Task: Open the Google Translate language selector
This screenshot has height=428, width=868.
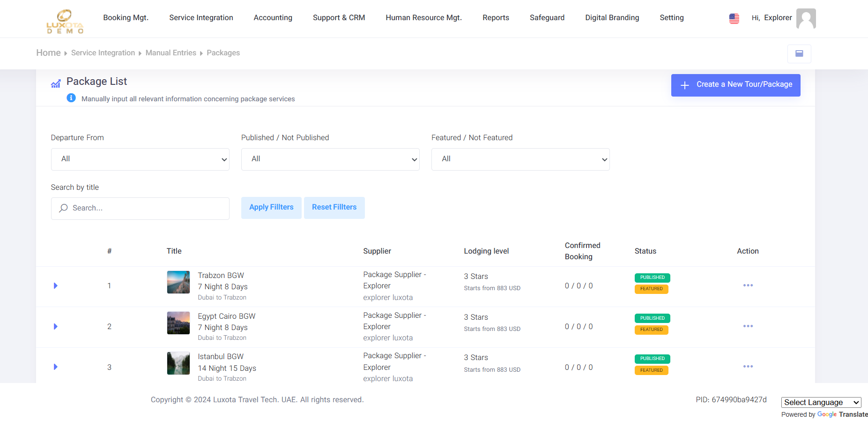Action: point(821,402)
